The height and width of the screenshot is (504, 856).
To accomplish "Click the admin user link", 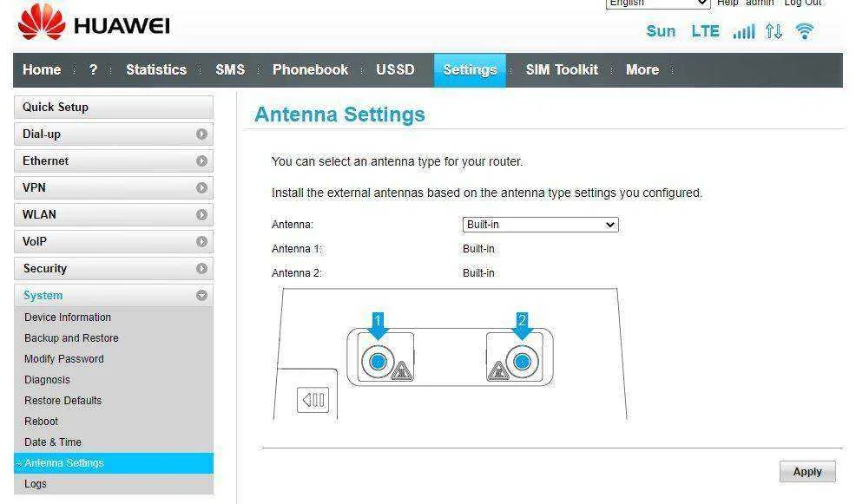I will [x=760, y=3].
